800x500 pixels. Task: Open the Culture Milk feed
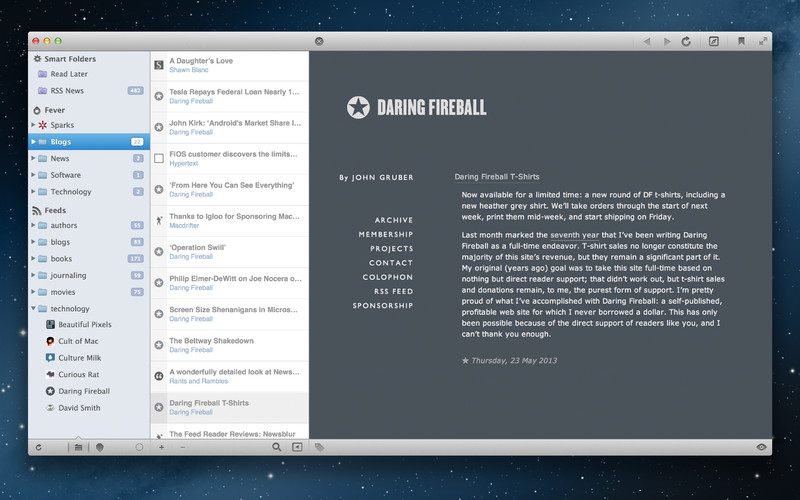89,358
